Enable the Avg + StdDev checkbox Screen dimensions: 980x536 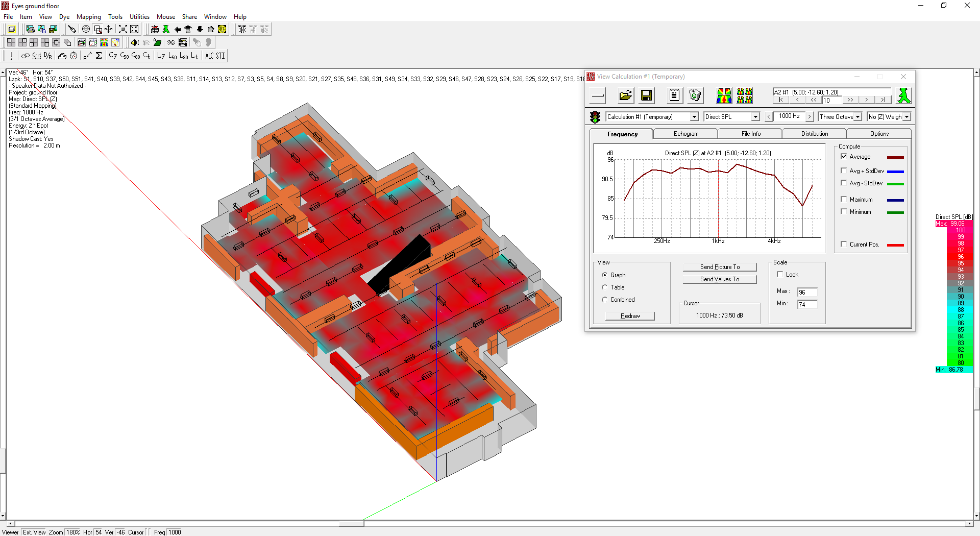(x=844, y=171)
